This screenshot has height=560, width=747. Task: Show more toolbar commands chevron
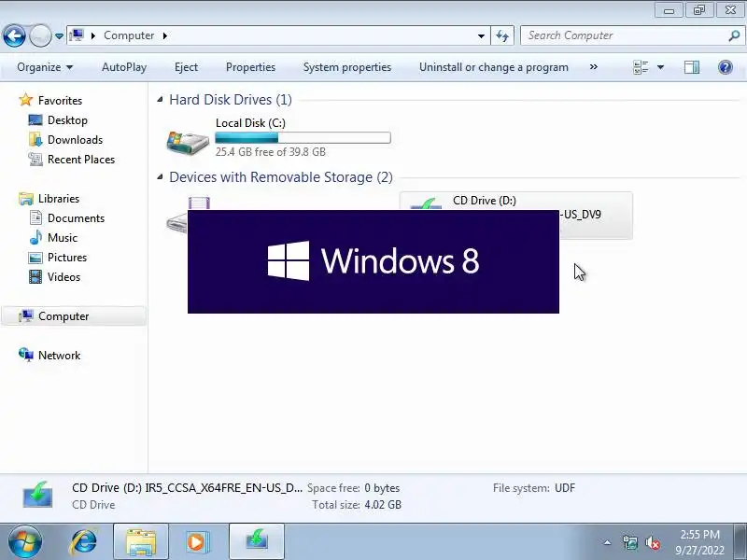point(593,66)
